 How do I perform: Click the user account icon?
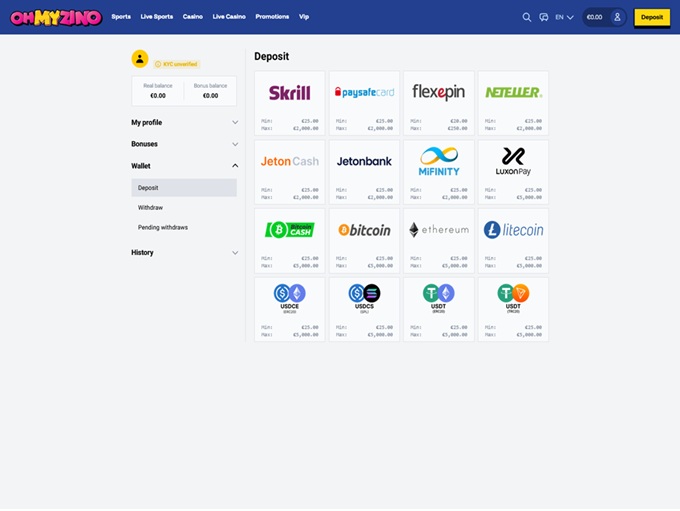click(618, 17)
